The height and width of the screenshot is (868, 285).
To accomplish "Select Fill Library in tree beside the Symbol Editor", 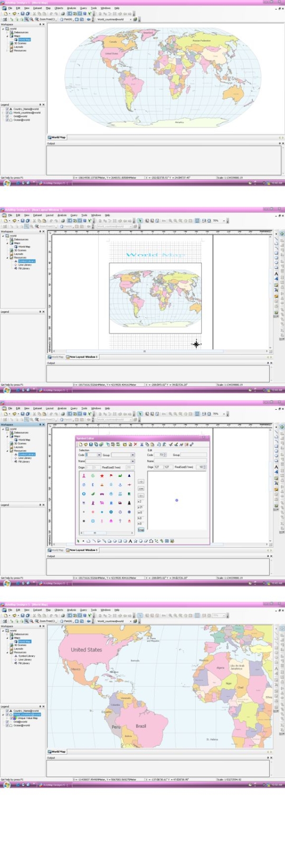I will [x=24, y=461].
